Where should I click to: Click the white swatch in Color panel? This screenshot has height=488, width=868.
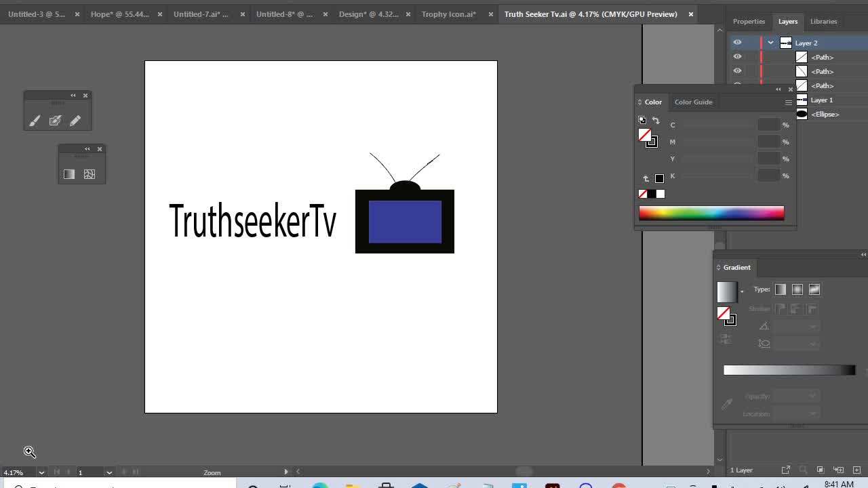(x=660, y=194)
